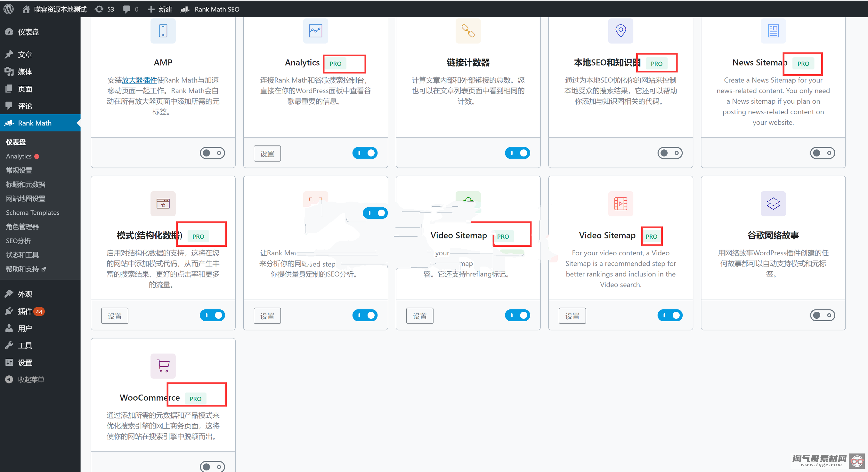Screen dimensions: 868x472
Task: Enable the 谷歌网络故事 toggle
Action: [823, 316]
